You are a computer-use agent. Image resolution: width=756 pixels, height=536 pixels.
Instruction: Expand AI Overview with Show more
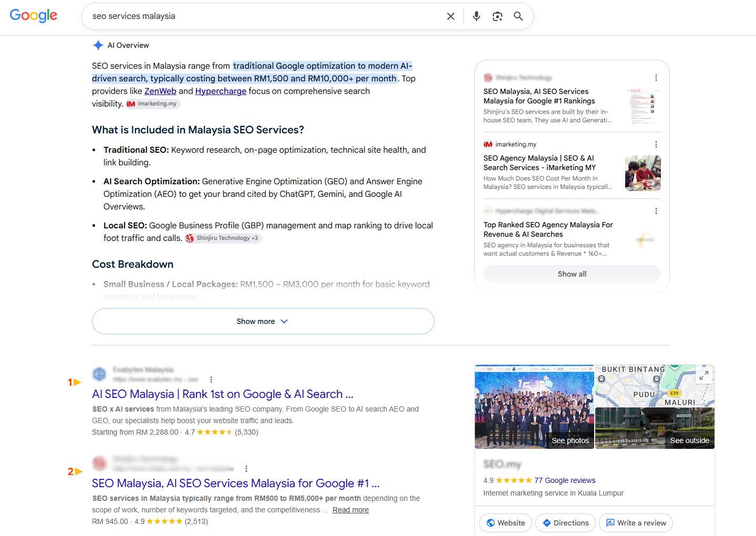[x=263, y=321]
